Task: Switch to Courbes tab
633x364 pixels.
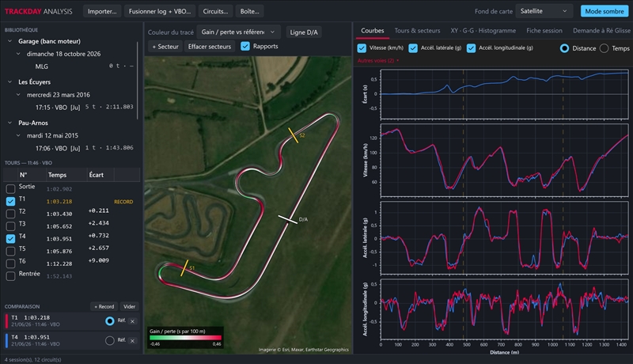Action: (x=372, y=31)
